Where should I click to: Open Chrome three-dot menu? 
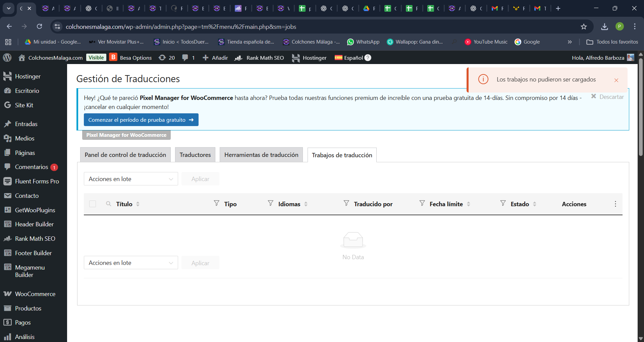635,26
